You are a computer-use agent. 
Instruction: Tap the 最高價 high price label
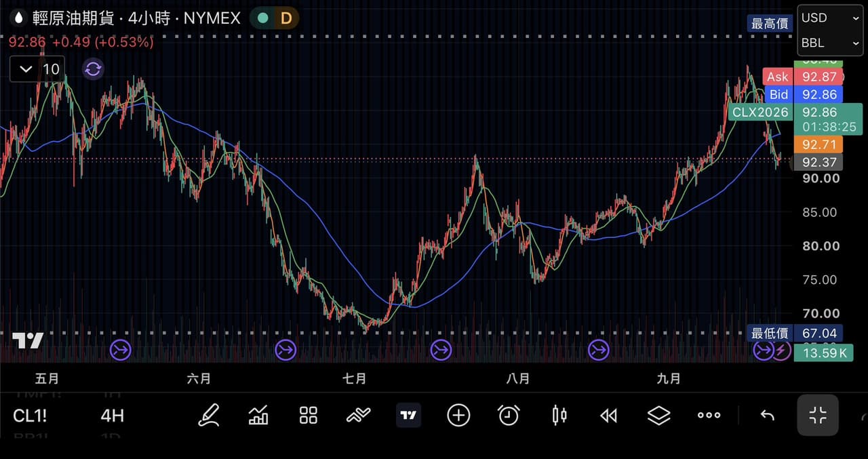click(770, 24)
